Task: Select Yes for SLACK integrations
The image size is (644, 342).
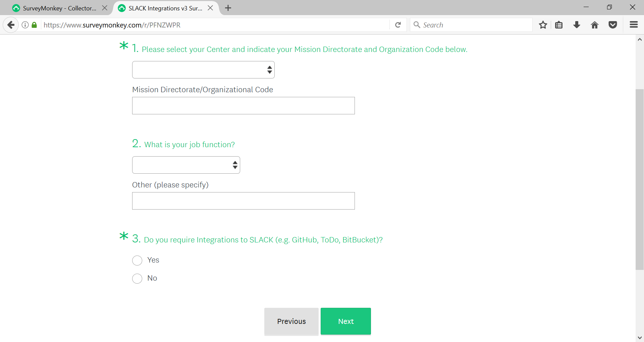Action: click(137, 261)
